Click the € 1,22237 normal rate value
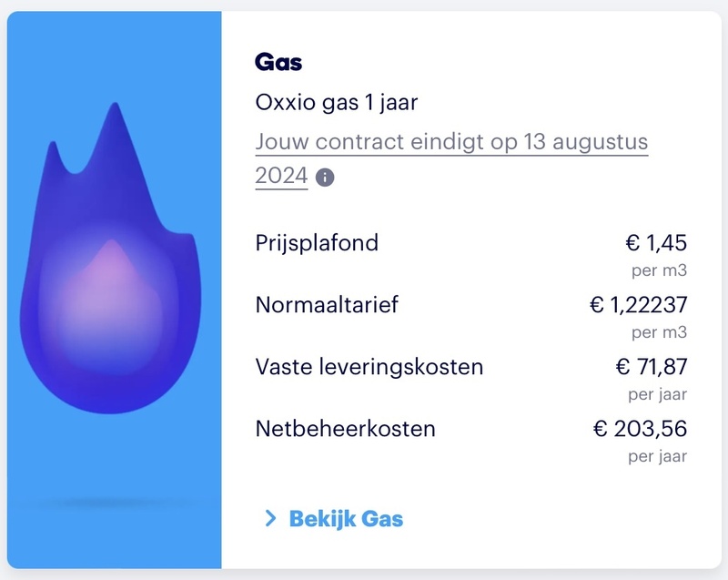Image resolution: width=728 pixels, height=580 pixels. (x=638, y=305)
